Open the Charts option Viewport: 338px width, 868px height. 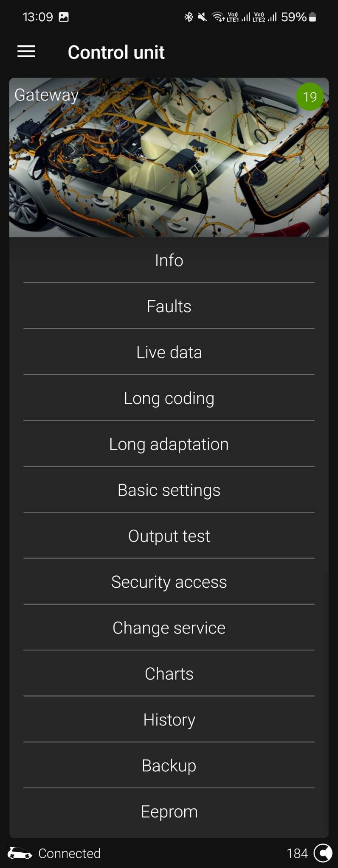[x=169, y=674]
